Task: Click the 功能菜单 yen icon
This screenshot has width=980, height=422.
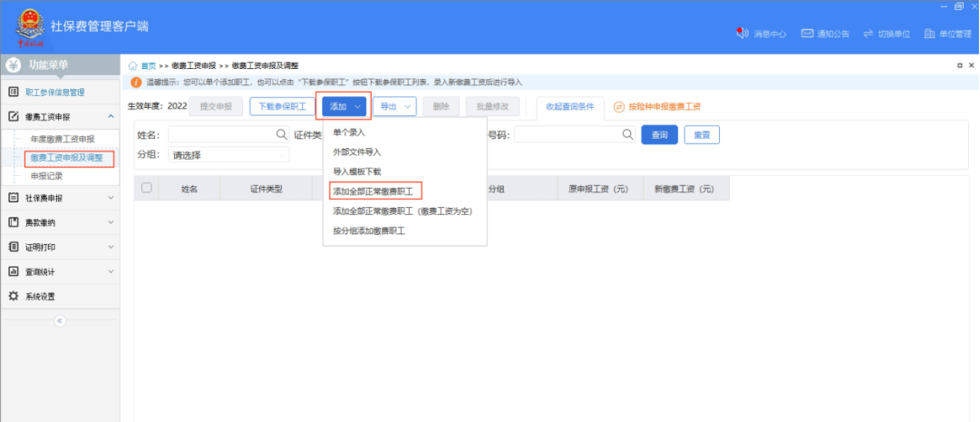Action: coord(15,65)
